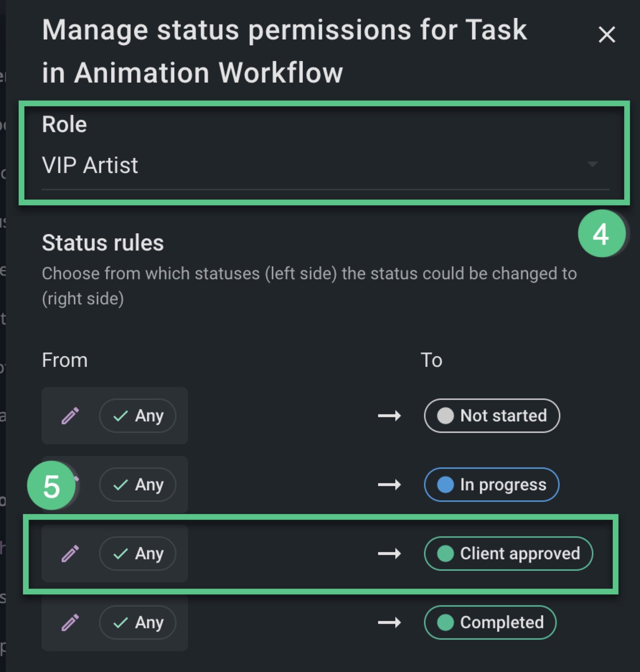This screenshot has width=640, height=672.
Task: Click the arrow next to Client approved
Action: [x=390, y=554]
